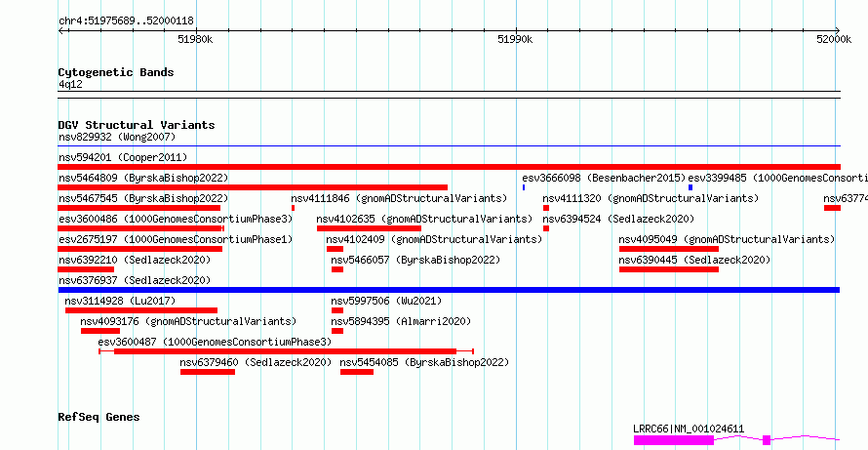
Task: Select the nsv3114928 red bar
Action: point(141,310)
